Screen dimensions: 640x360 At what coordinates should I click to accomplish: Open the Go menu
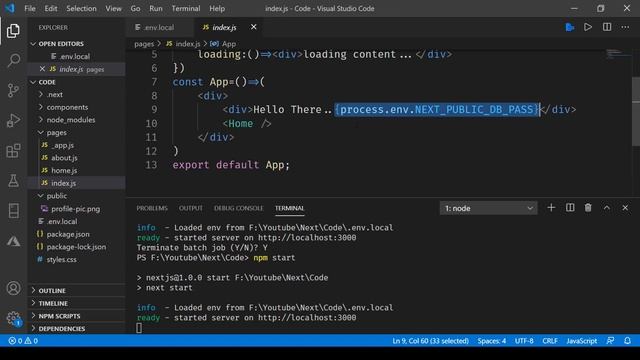coord(136,8)
